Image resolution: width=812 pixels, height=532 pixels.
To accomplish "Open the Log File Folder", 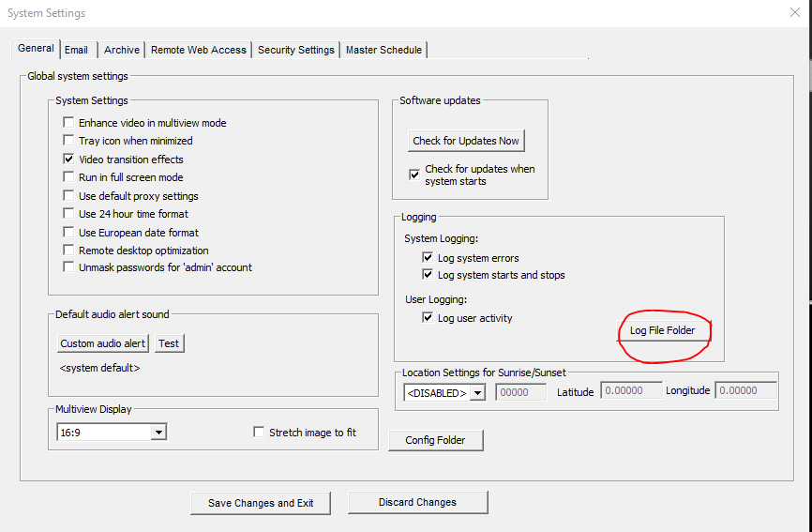I will [x=662, y=330].
